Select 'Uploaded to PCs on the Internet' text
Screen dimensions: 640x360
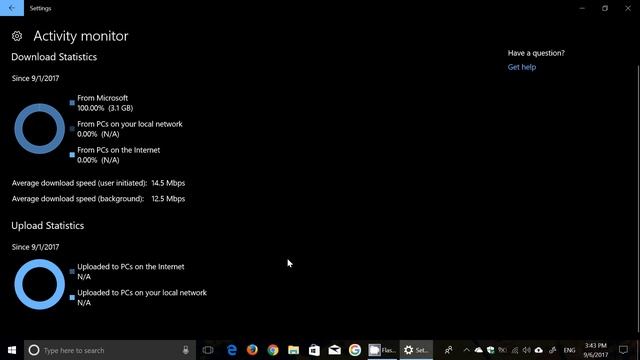coord(131,267)
